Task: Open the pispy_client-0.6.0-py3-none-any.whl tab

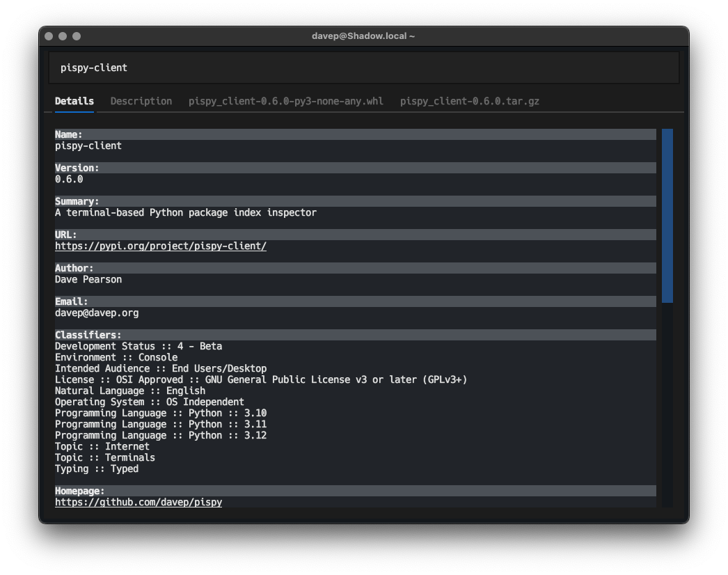Action: [x=285, y=101]
